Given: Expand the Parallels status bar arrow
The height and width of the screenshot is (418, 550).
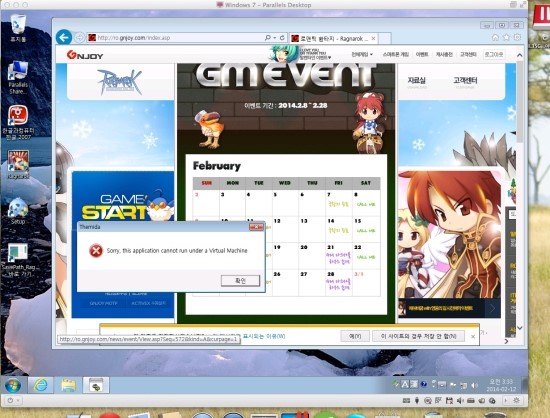Looking at the screenshot, I should [x=505, y=400].
